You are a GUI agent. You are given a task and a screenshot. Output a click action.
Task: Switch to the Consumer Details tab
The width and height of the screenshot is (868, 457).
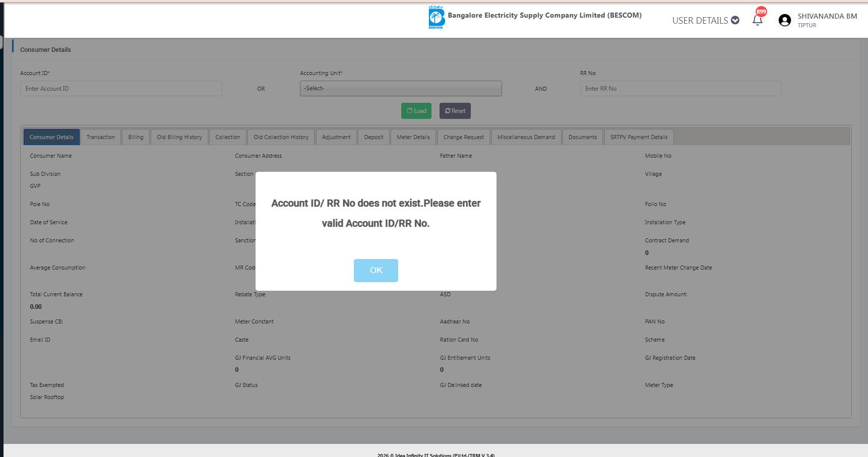51,137
